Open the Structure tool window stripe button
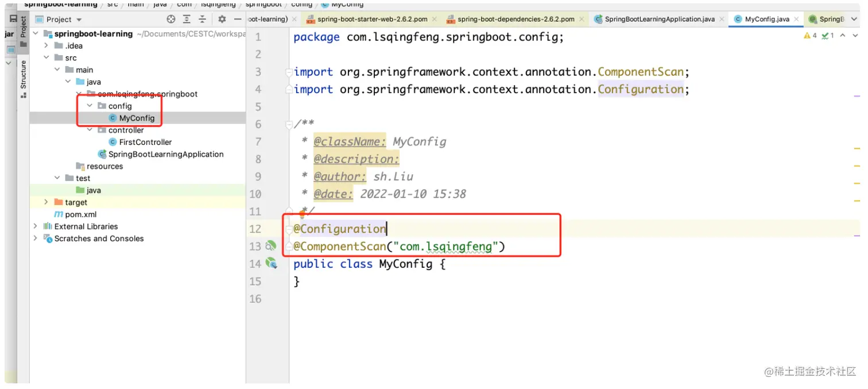The image size is (868, 389). [x=23, y=78]
